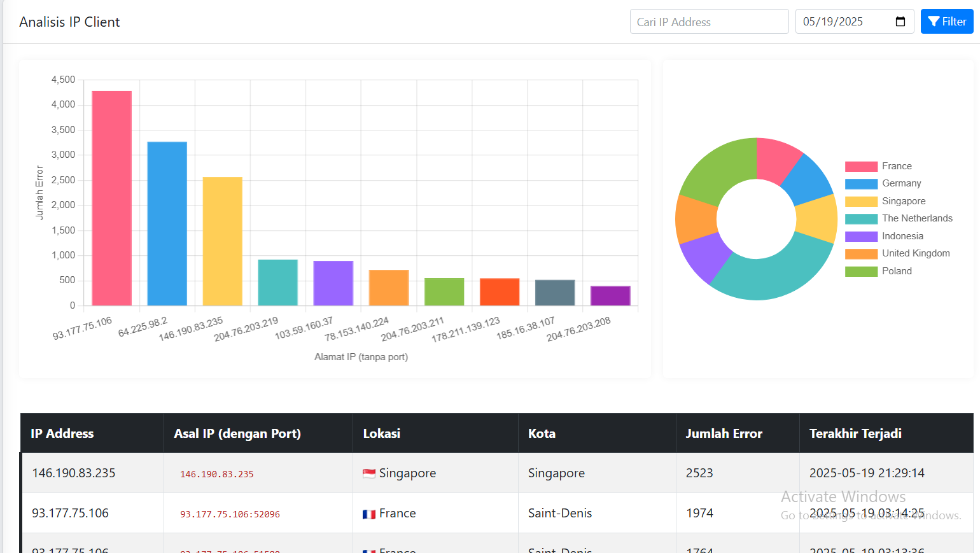
Task: Toggle the Indonesia purple legend swatch
Action: coord(861,237)
